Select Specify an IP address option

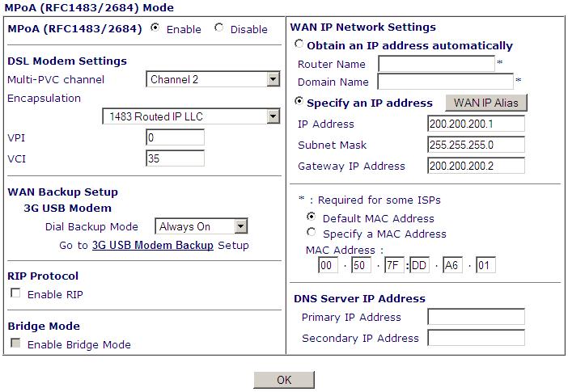(300, 103)
